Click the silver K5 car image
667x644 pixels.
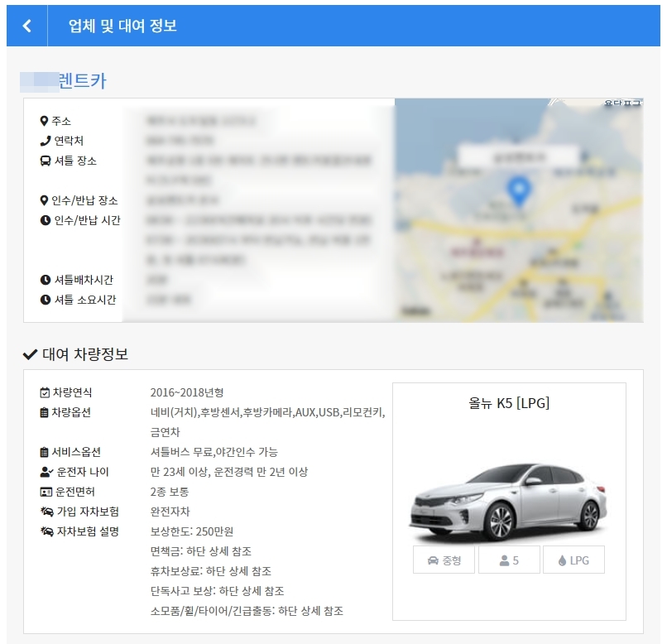[x=508, y=502]
